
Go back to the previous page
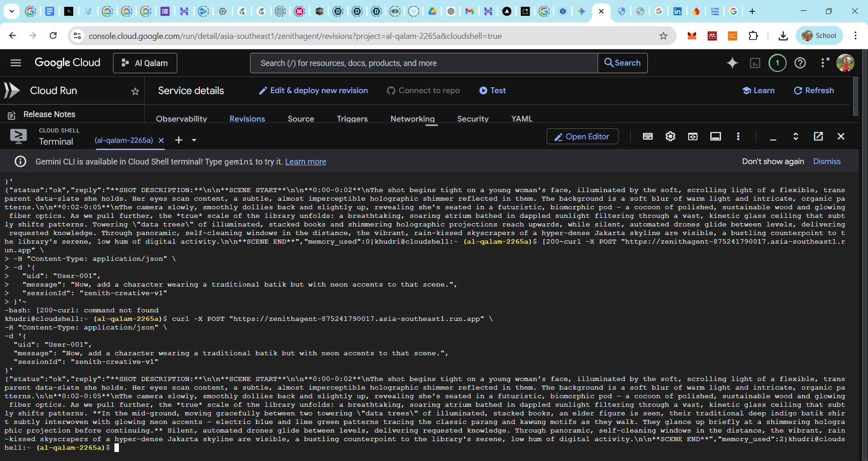click(x=13, y=36)
